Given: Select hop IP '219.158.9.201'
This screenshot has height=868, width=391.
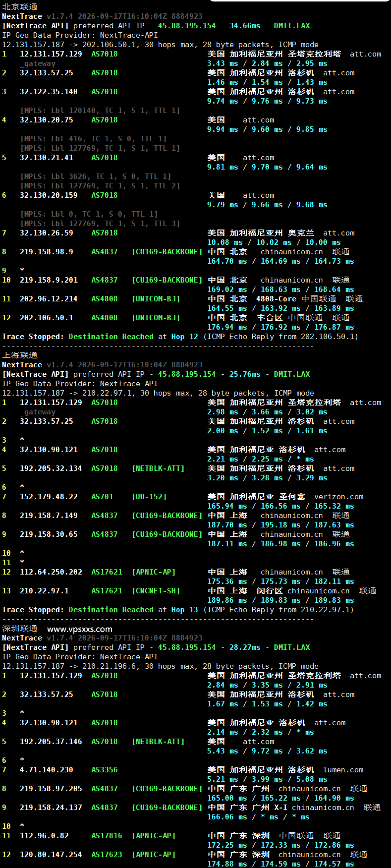Looking at the screenshot, I should pos(49,280).
